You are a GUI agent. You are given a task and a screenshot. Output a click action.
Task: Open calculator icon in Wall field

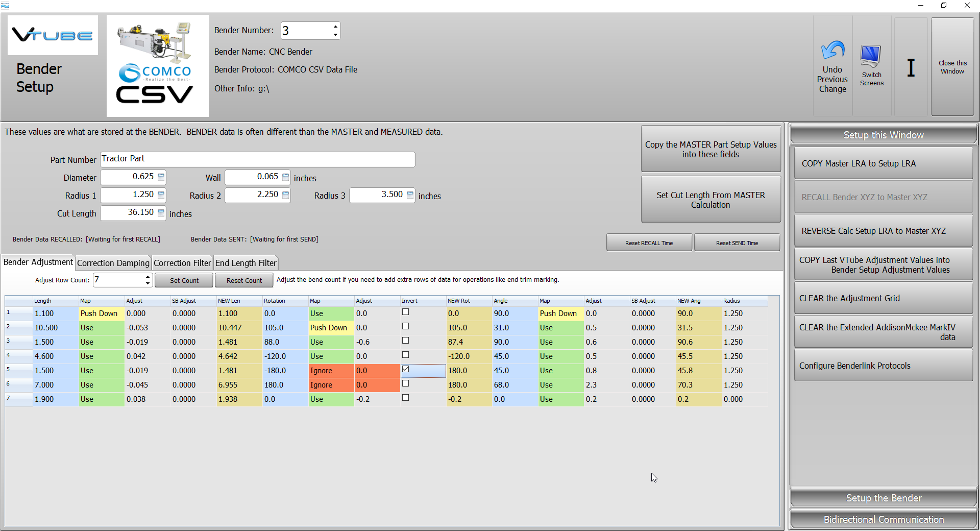[x=286, y=177]
